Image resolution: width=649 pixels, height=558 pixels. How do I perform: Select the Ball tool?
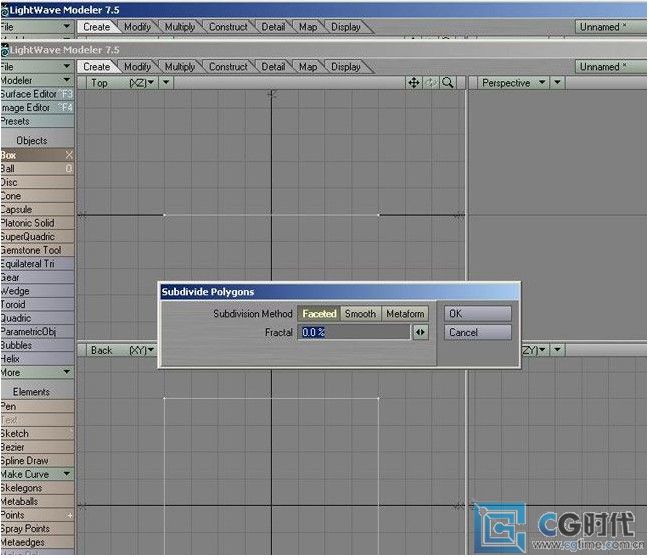coord(37,168)
